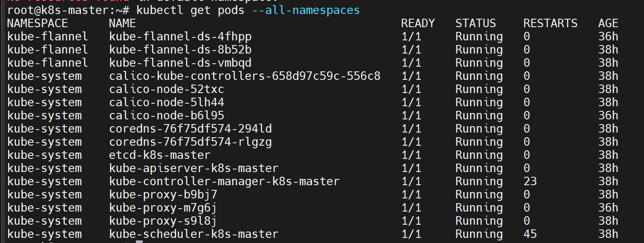Click the 36h age of kube-proxy-m7g6j

pyautogui.click(x=608, y=208)
